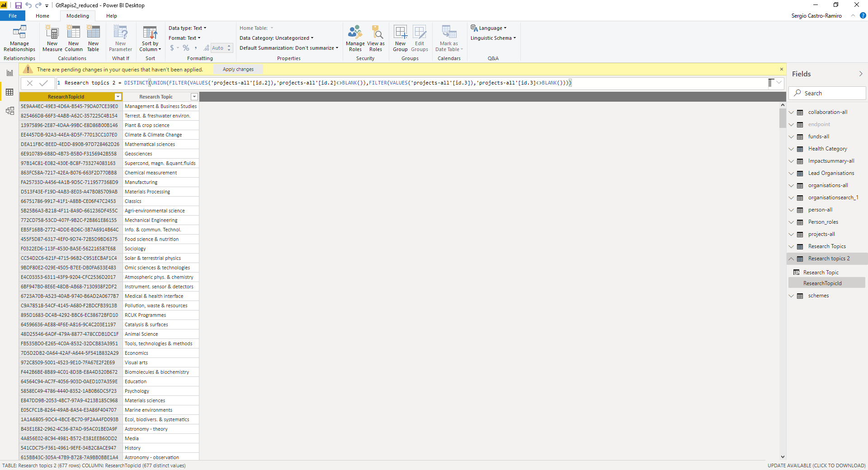Dismiss the pending changes warning bar
The image size is (868, 470).
tap(782, 69)
